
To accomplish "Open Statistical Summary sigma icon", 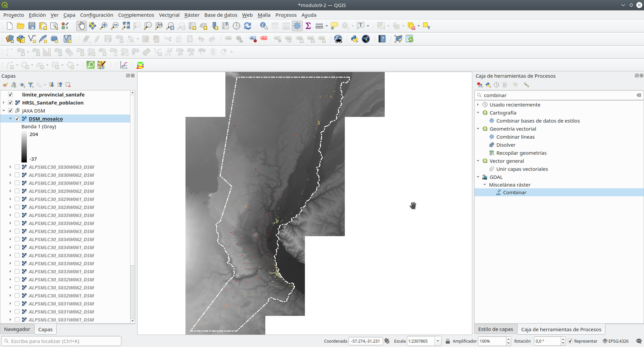I will coord(308,26).
